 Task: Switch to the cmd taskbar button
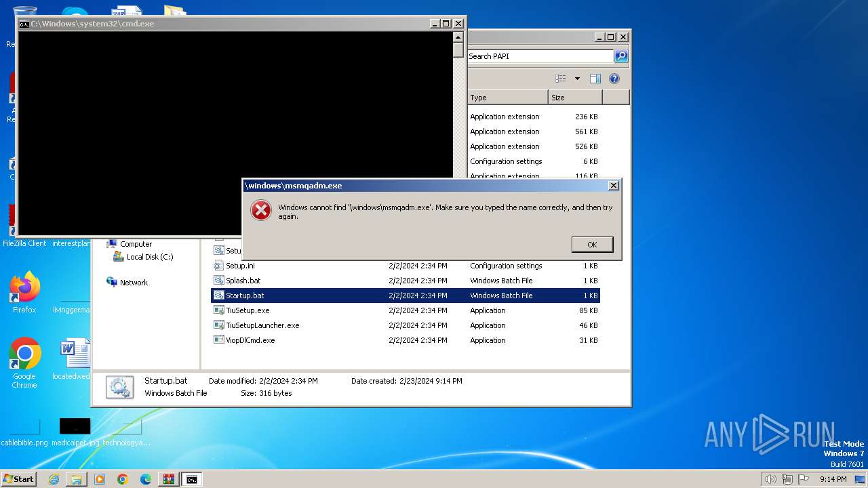(192, 479)
